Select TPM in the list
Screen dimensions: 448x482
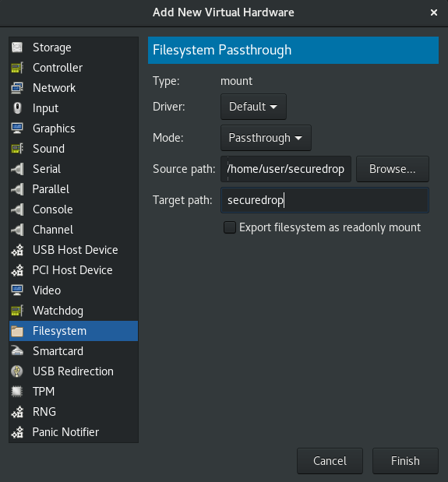(73, 392)
